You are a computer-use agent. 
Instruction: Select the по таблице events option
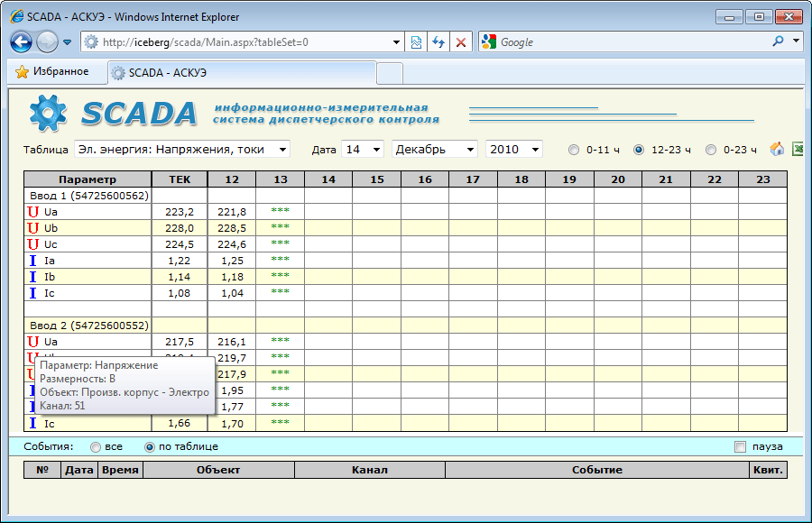click(149, 447)
